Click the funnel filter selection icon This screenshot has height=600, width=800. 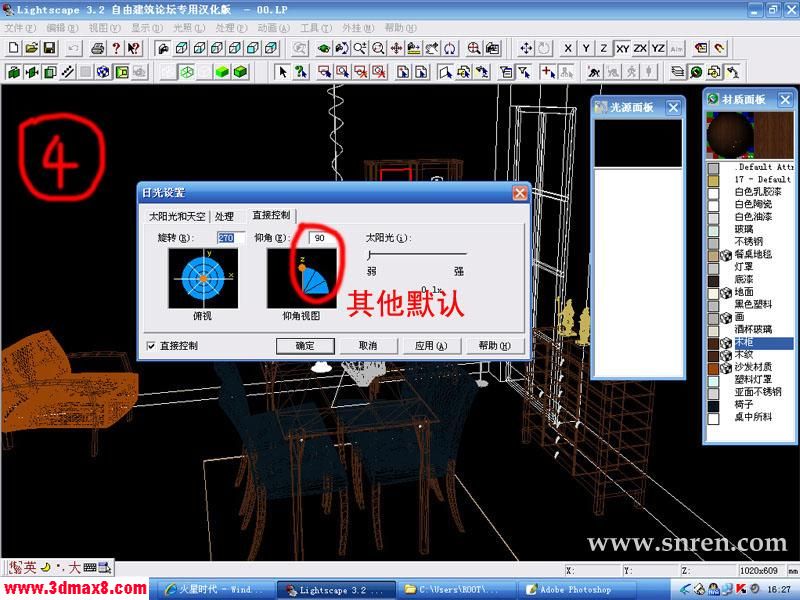click(x=524, y=72)
